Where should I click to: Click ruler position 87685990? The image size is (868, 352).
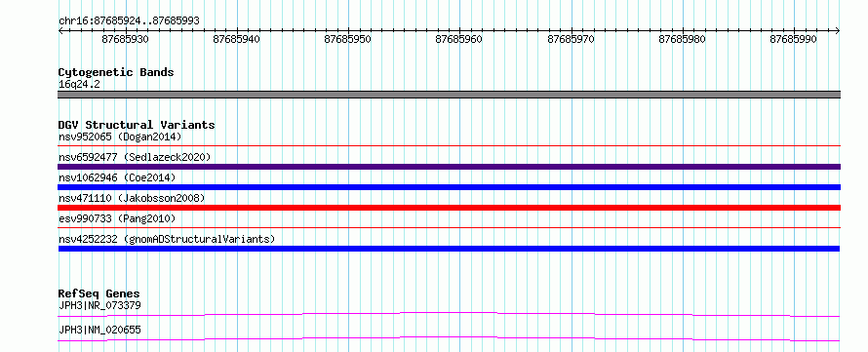(794, 39)
